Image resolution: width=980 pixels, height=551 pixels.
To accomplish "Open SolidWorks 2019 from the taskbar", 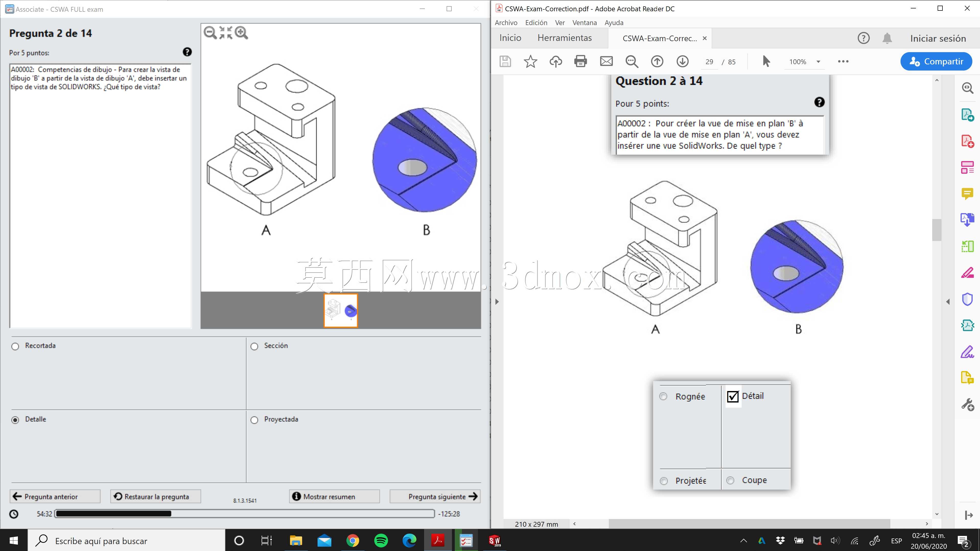I will click(x=495, y=540).
